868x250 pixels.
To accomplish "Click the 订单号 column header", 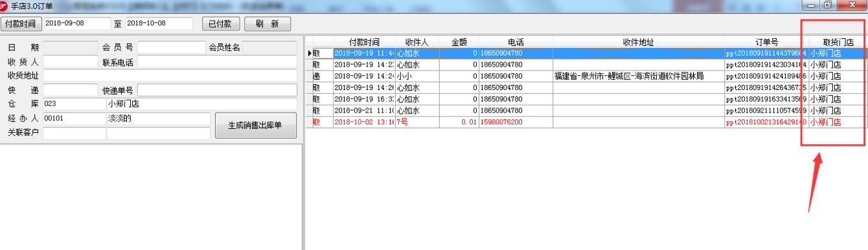I will 766,42.
